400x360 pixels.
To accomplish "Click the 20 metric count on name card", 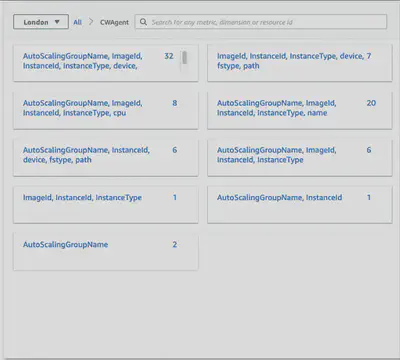I will click(371, 103).
